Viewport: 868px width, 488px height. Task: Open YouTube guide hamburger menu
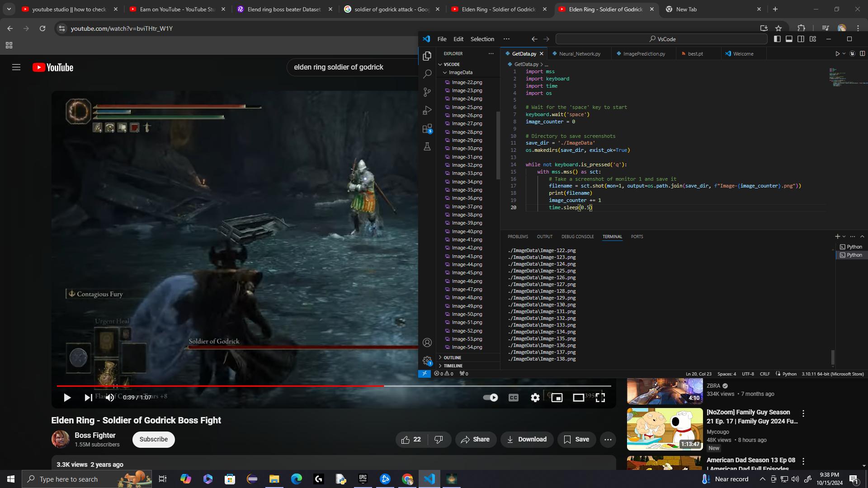click(16, 67)
